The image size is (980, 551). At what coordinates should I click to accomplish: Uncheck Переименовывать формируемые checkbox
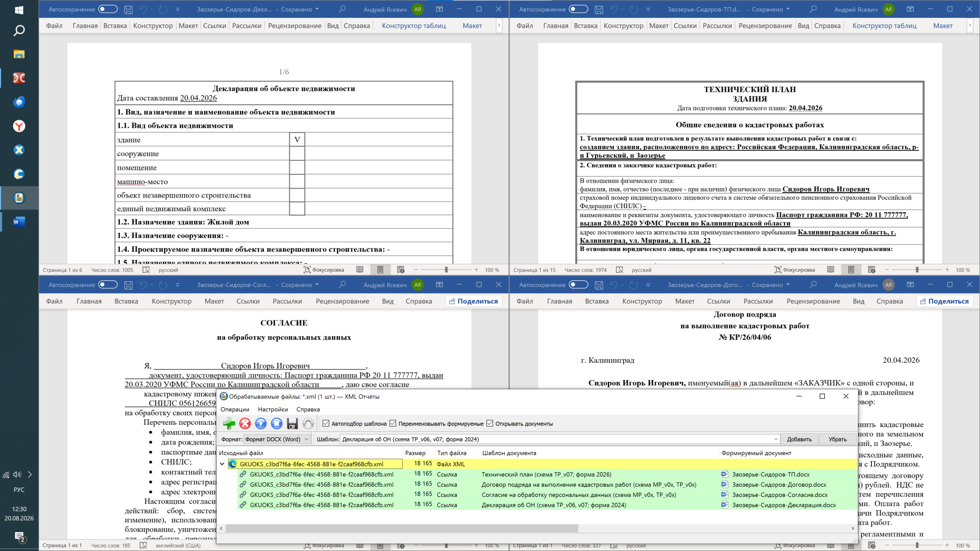pyautogui.click(x=393, y=423)
